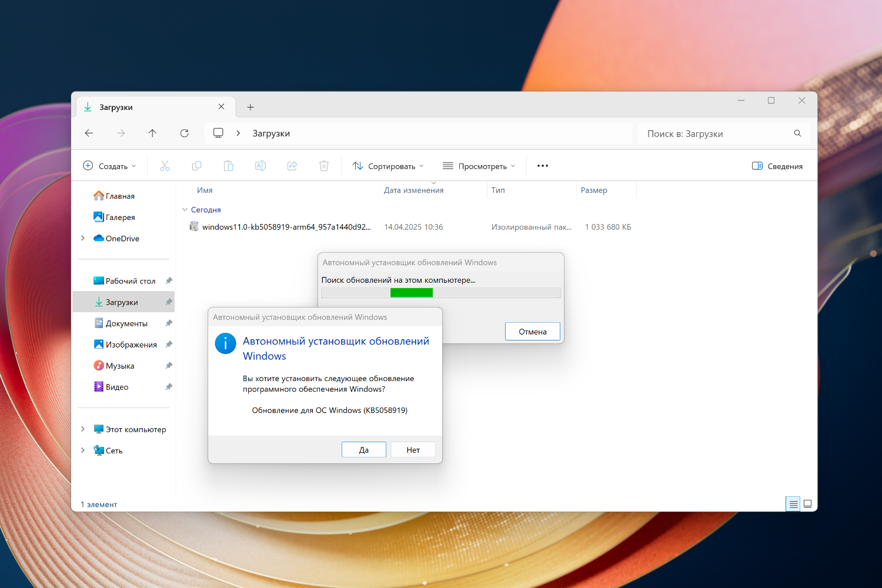Open Изображения in the sidebar

pos(125,345)
